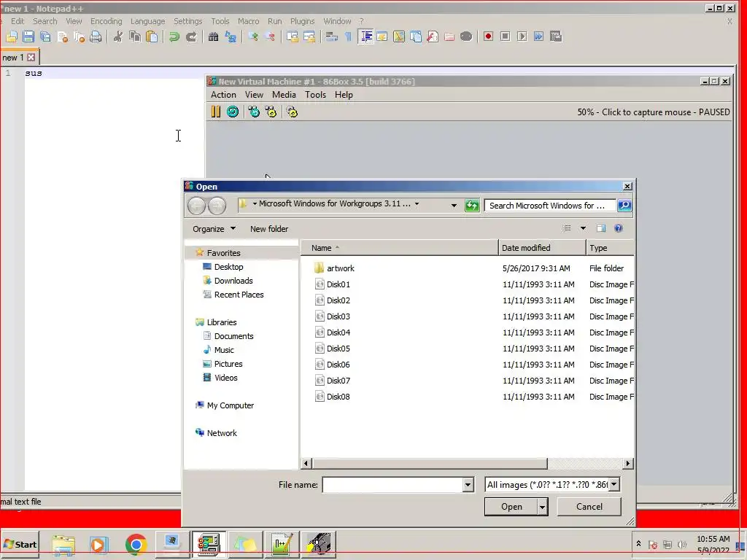747x560 pixels.
Task: Open the 86Box Media menu
Action: (284, 95)
